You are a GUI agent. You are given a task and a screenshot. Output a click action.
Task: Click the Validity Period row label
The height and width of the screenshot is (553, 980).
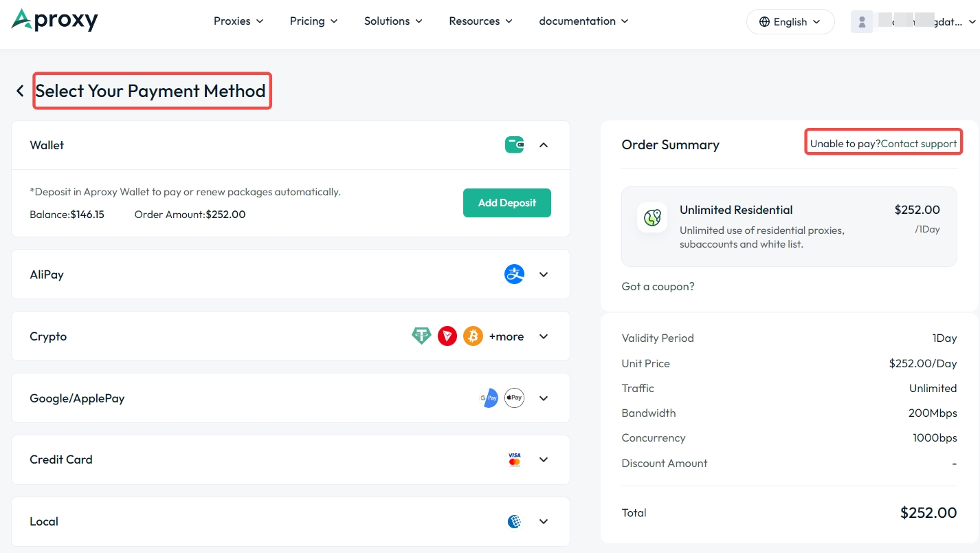point(658,338)
